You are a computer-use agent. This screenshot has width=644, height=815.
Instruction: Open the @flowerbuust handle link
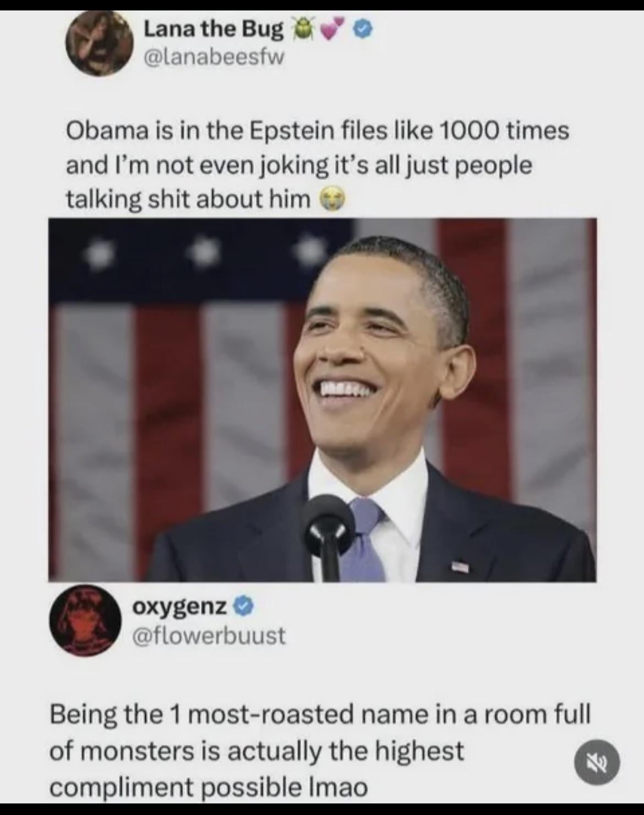(x=209, y=636)
